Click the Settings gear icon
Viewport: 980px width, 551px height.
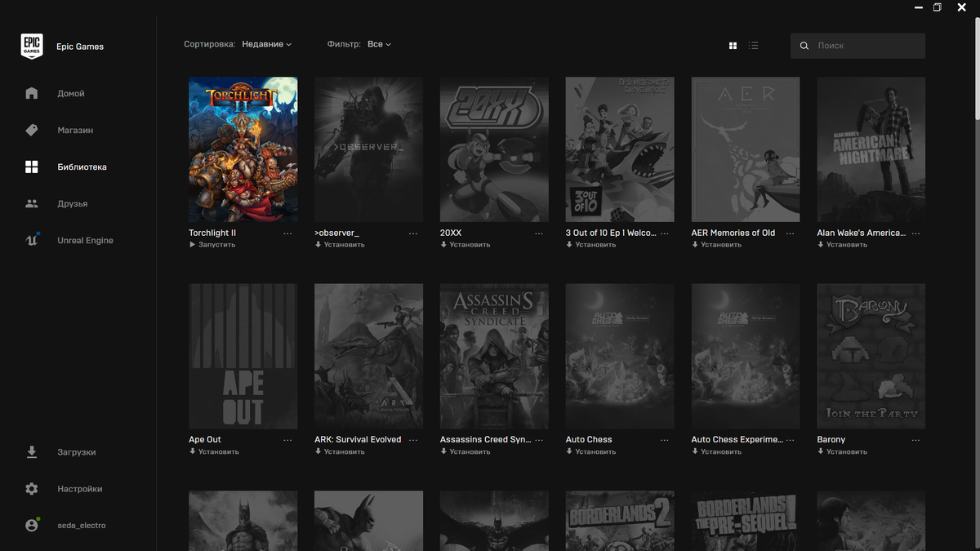[32, 488]
